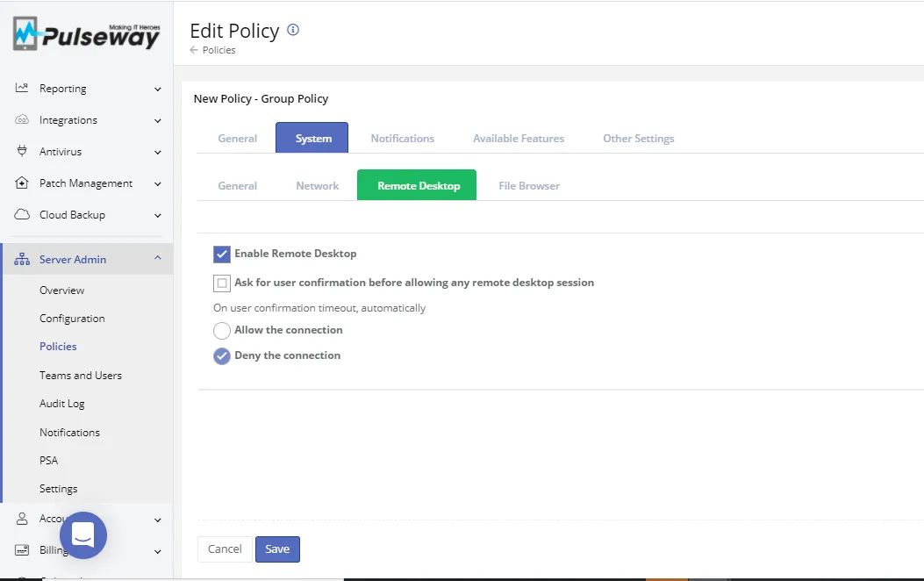Screen dimensions: 924x581
Task: Click the info icon beside Edit Policy
Action: (x=293, y=30)
